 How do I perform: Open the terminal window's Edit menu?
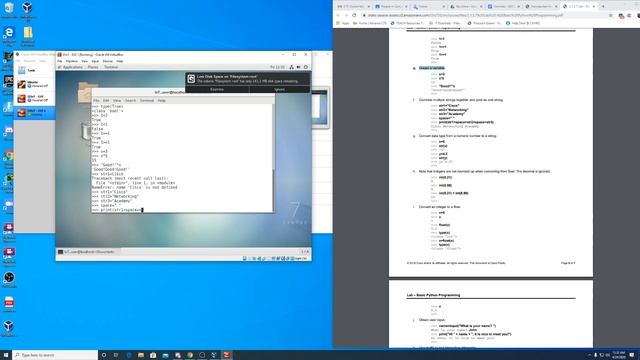[x=106, y=100]
